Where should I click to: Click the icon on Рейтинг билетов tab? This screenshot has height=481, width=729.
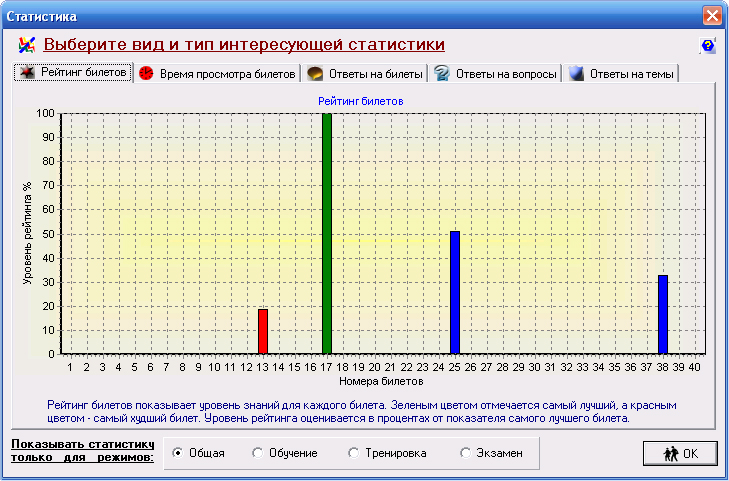coord(28,73)
